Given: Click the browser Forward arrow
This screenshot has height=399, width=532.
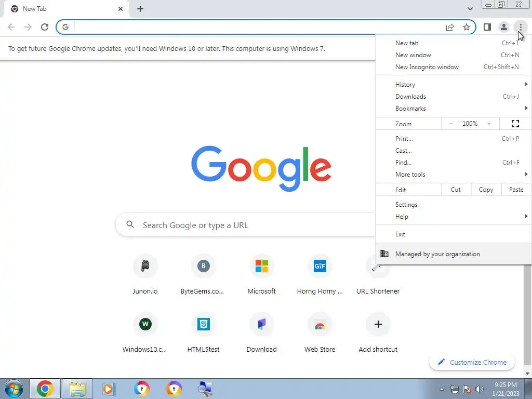Looking at the screenshot, I should coord(28,27).
